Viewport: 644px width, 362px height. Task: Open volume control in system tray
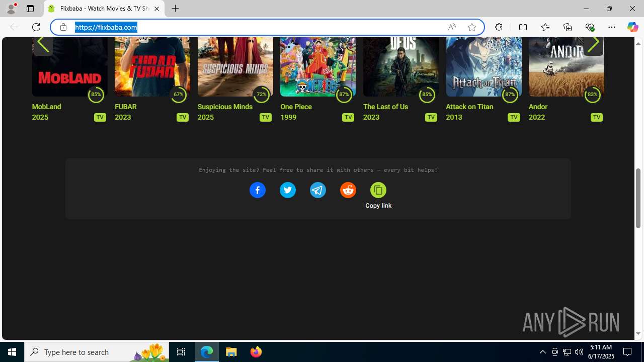[x=579, y=352]
